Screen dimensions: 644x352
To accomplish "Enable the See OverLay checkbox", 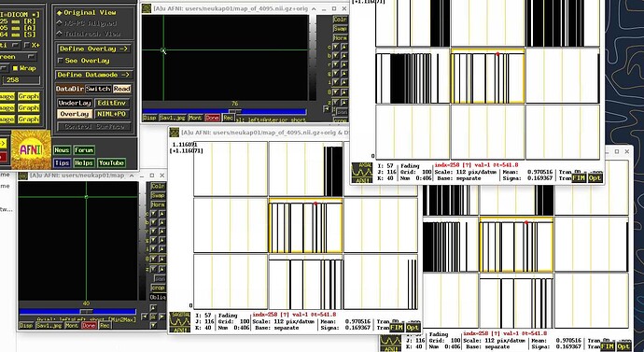I will click(x=83, y=61).
